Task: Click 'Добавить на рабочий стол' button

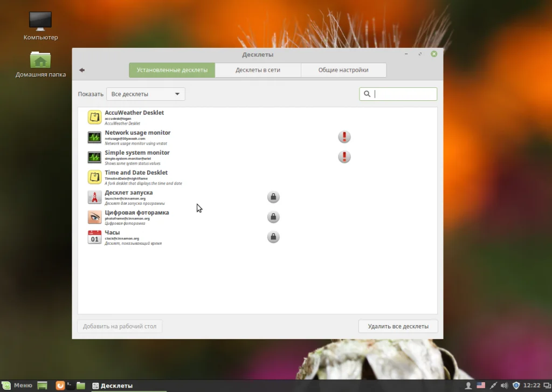Action: pos(120,326)
